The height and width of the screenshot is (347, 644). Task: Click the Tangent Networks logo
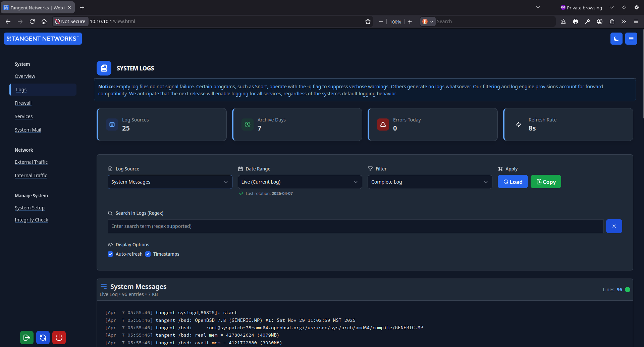point(43,38)
